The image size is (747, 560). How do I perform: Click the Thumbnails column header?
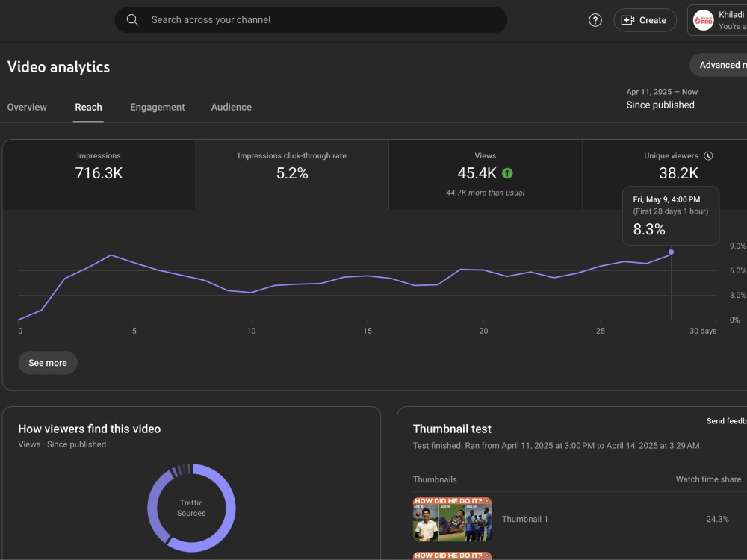pos(435,479)
